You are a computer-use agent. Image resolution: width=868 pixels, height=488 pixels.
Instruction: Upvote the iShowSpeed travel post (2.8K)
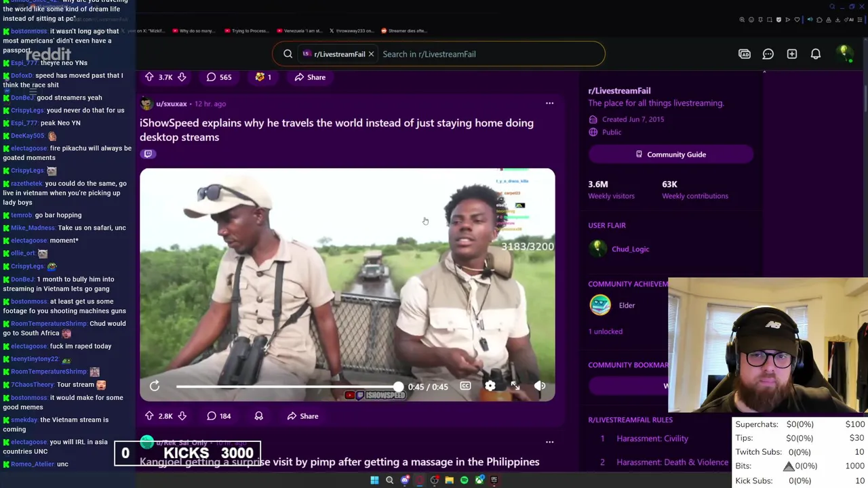click(x=149, y=416)
